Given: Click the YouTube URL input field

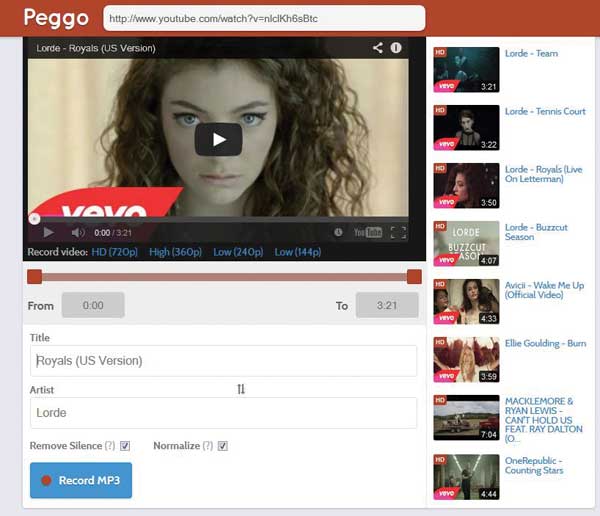Looking at the screenshot, I should pos(264,18).
